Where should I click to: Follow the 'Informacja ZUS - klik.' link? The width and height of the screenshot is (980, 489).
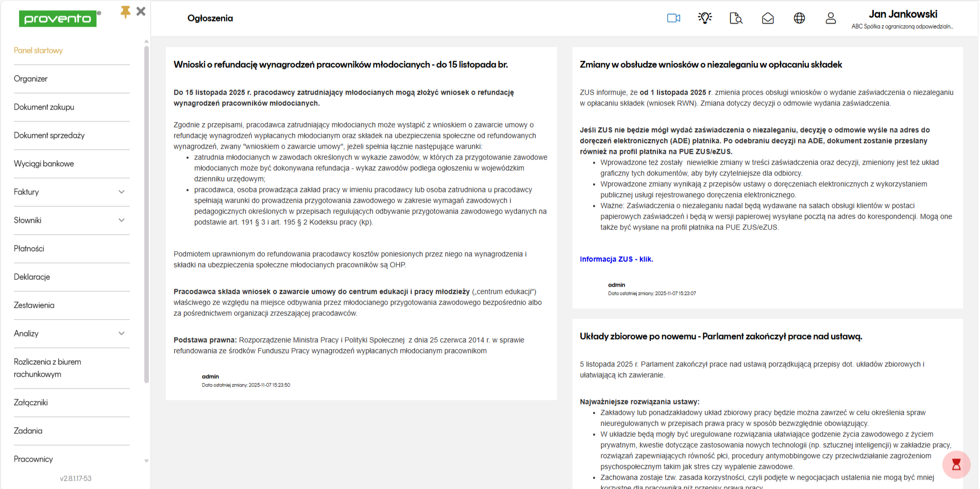(x=616, y=259)
